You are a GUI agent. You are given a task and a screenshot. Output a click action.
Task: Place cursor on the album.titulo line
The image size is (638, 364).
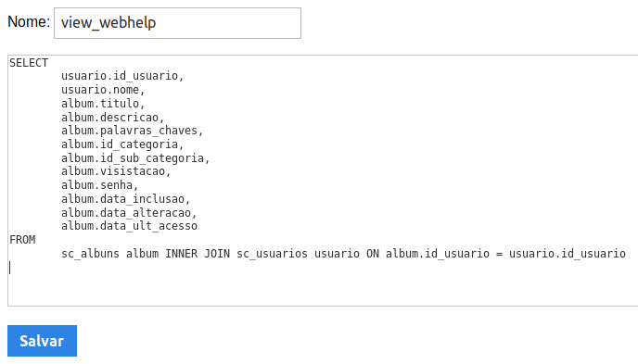[x=103, y=103]
